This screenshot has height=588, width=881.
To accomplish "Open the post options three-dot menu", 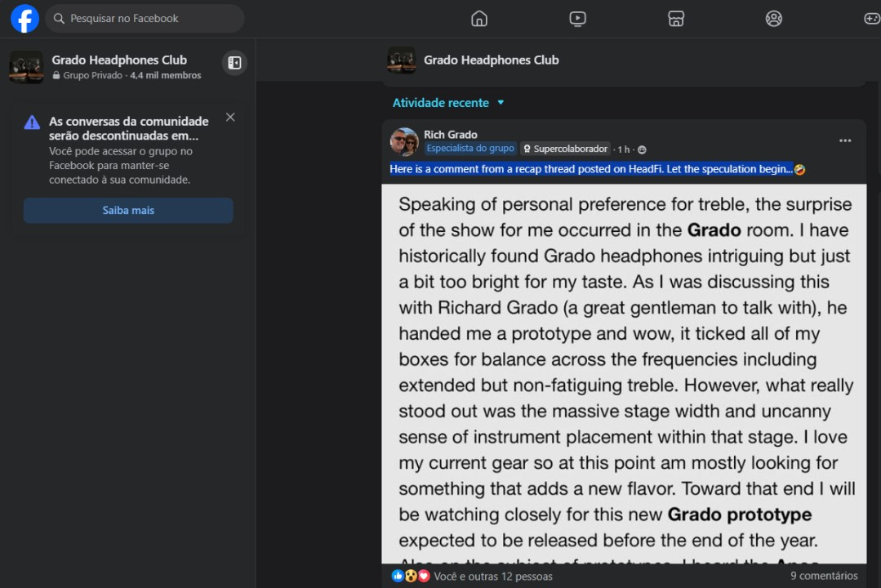I will point(845,141).
